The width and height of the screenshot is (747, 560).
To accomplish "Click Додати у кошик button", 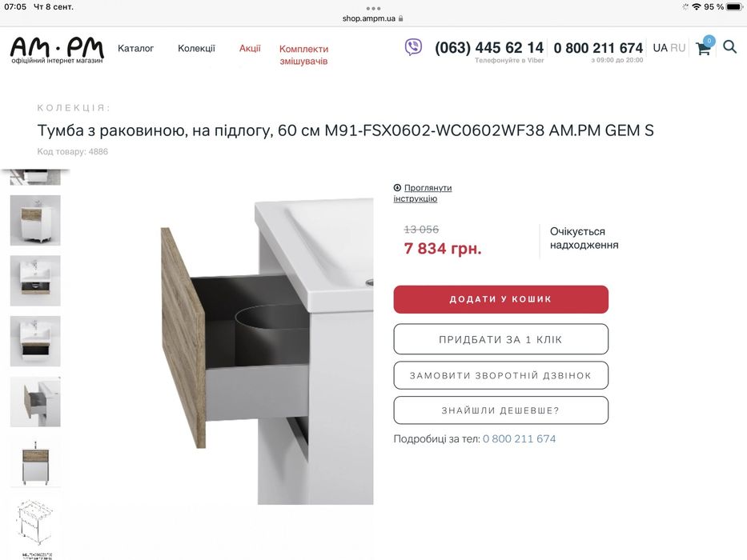I will pos(500,299).
